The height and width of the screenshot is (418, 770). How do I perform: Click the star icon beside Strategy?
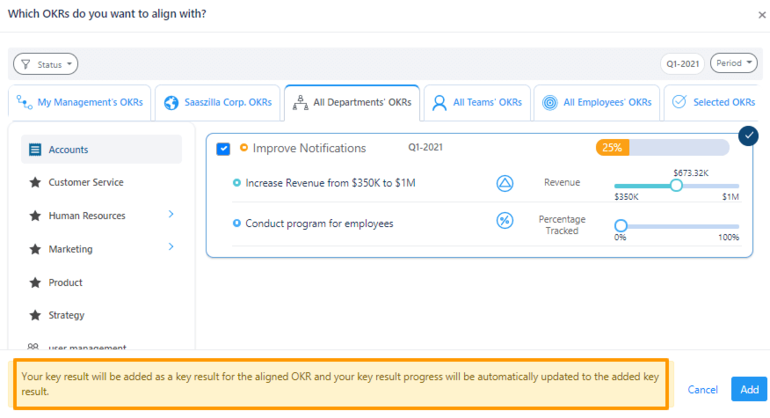pyautogui.click(x=35, y=316)
